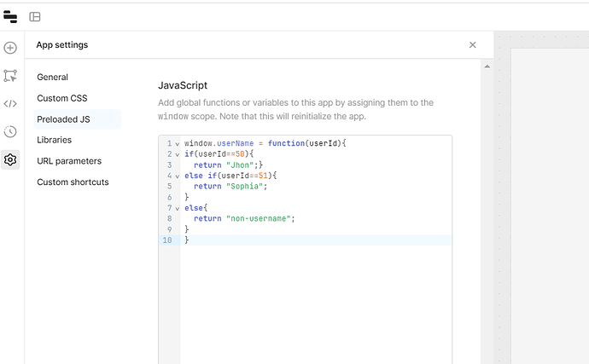589x364 pixels.
Task: Select Preloaded JS in settings list
Action: click(x=63, y=119)
